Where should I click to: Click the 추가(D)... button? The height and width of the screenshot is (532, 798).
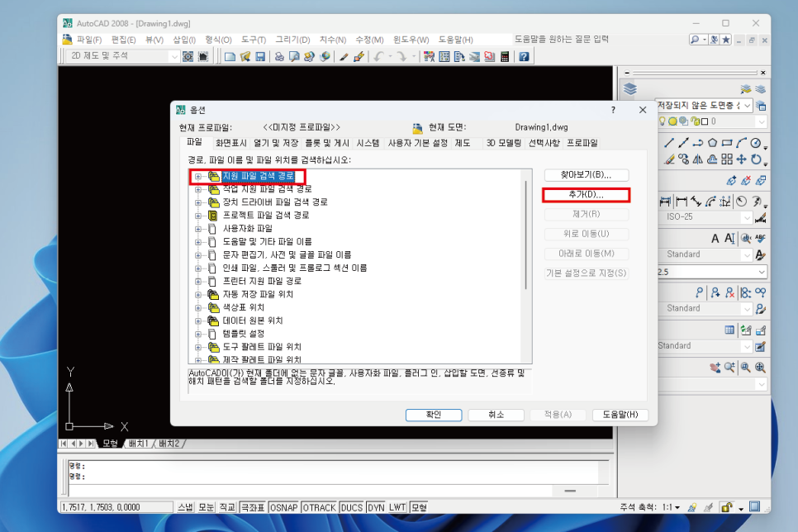587,195
